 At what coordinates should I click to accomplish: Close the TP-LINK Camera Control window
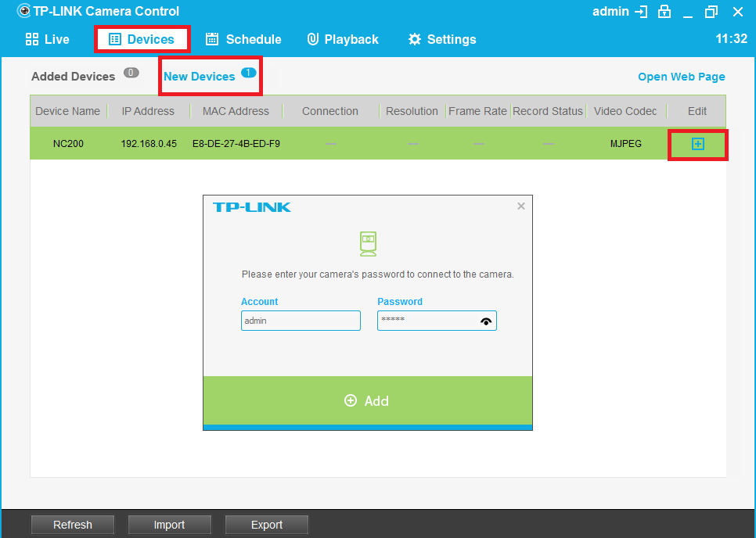(738, 12)
